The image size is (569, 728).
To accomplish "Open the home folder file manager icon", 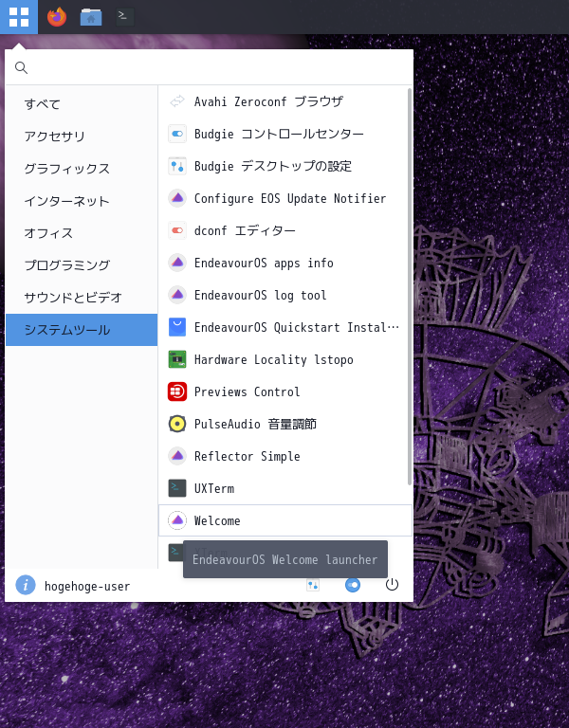I will [x=91, y=17].
